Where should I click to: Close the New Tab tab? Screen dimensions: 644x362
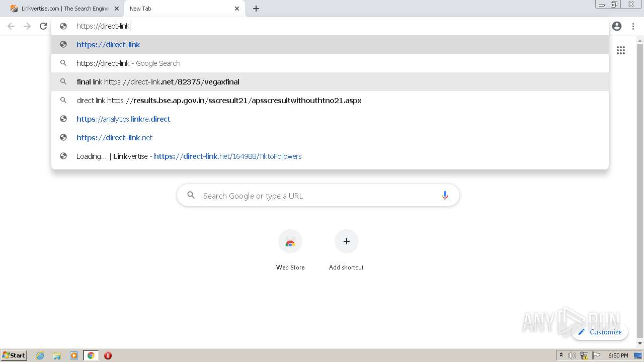click(x=237, y=9)
